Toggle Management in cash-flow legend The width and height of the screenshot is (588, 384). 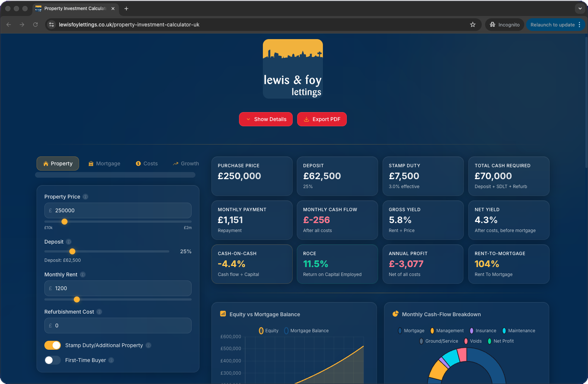pyautogui.click(x=447, y=331)
